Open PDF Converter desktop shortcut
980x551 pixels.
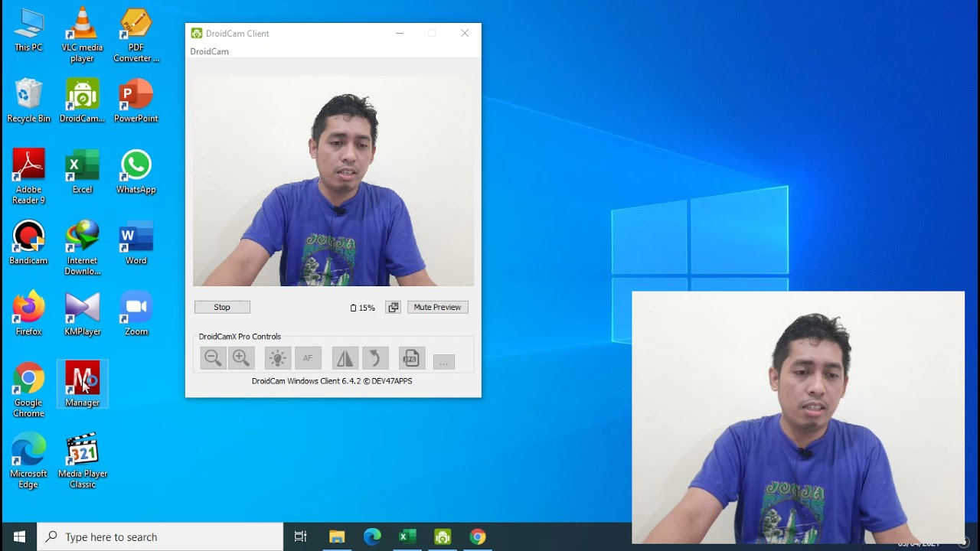coord(136,35)
